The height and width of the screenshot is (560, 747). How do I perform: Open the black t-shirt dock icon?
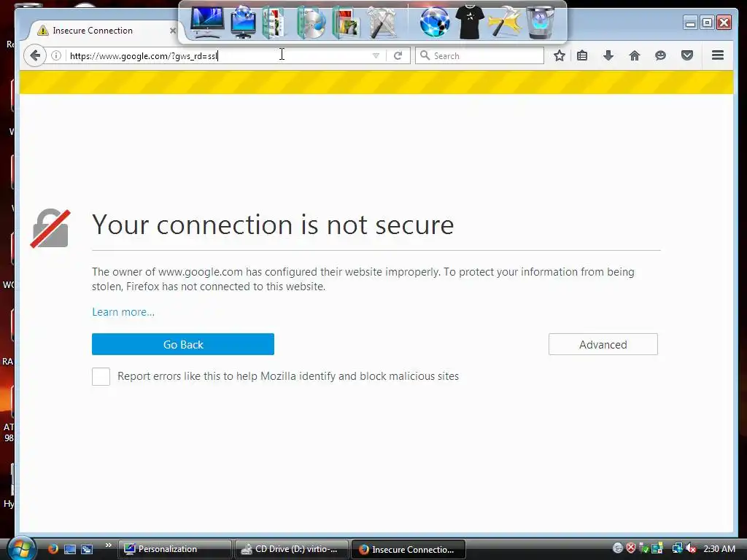469,22
